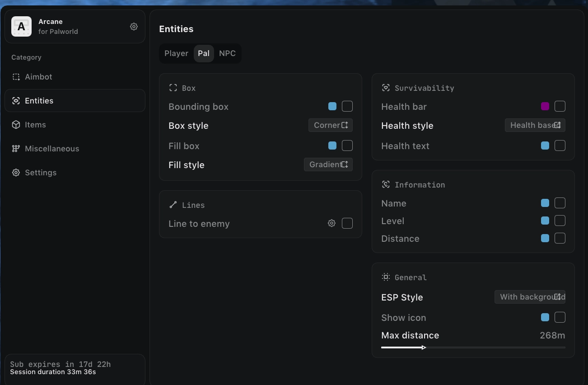Pick the purple Health bar color swatch
This screenshot has width=588, height=385.
(x=545, y=106)
